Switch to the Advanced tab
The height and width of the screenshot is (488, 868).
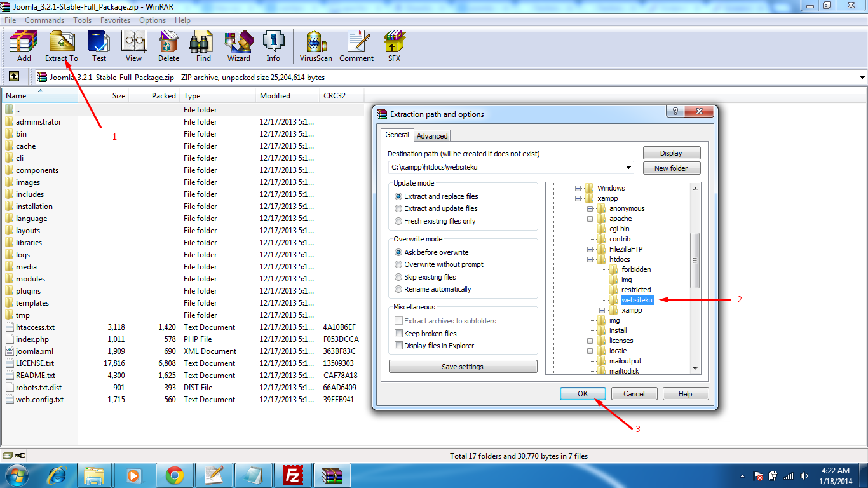(432, 136)
